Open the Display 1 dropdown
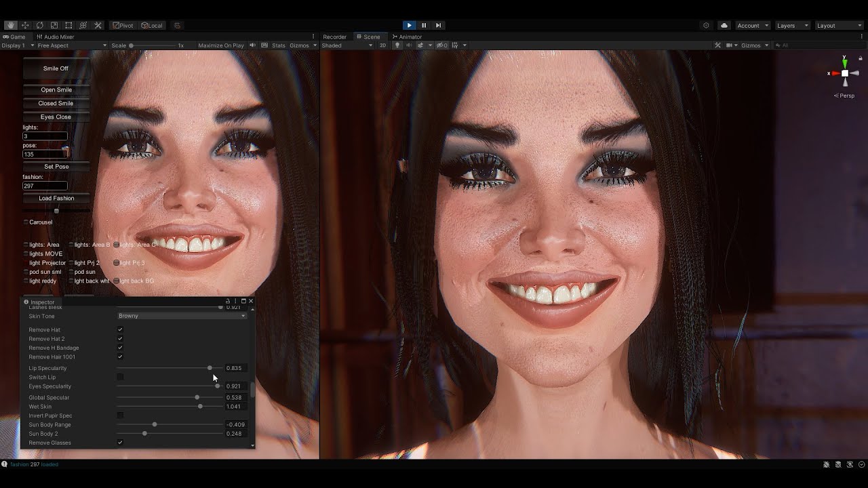Screen dimensions: 868x488 tap(17, 45)
